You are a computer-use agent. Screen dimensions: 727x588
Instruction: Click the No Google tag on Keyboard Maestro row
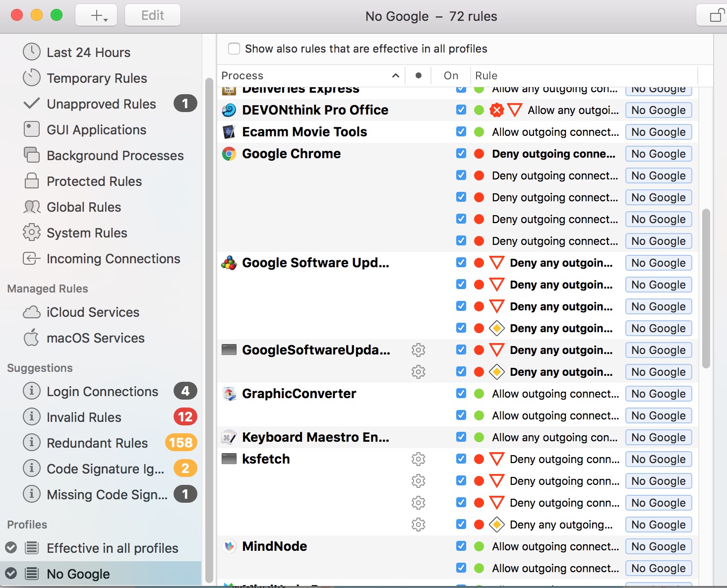659,437
